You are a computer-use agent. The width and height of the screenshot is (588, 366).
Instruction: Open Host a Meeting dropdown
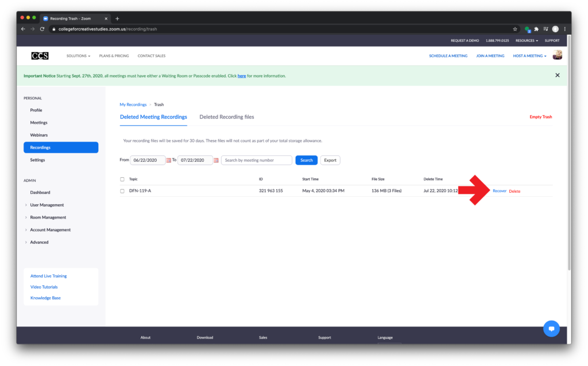(x=529, y=56)
